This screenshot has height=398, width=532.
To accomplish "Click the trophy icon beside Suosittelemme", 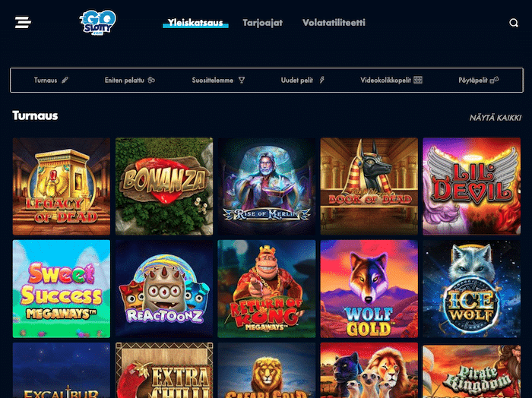I will [241, 80].
